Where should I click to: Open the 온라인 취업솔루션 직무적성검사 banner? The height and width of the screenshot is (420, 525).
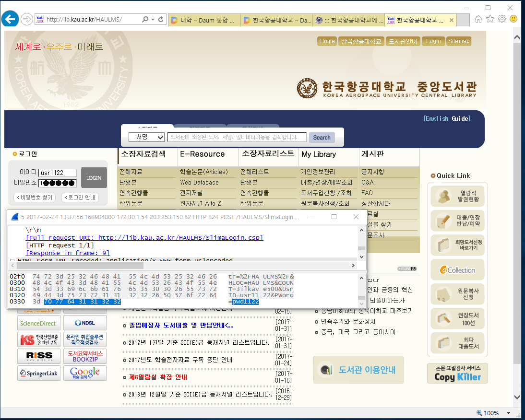point(85,340)
